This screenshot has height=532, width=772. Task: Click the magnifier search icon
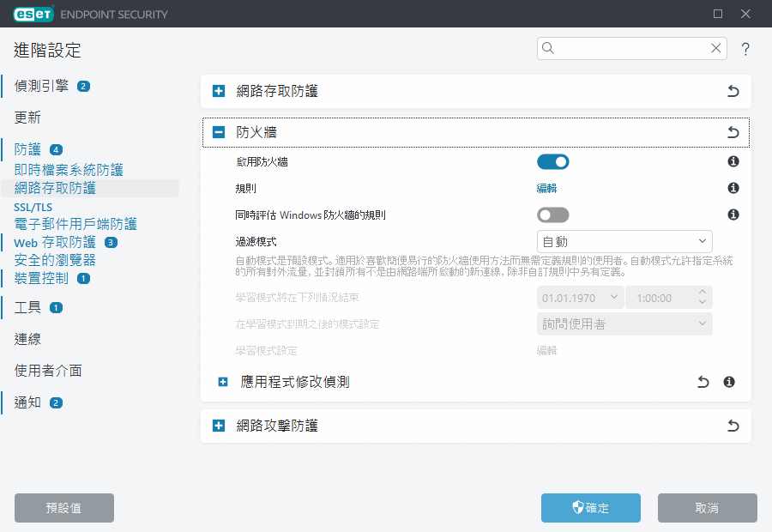(548, 48)
